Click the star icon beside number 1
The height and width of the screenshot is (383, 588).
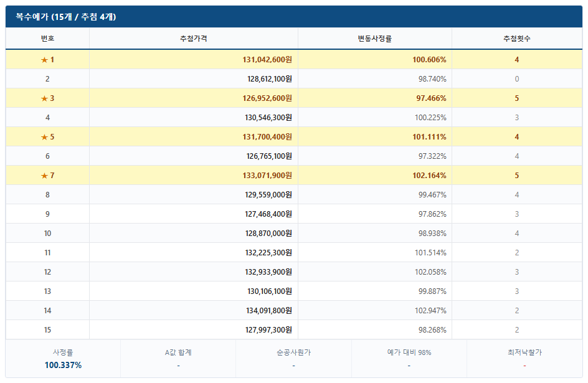tap(44, 60)
